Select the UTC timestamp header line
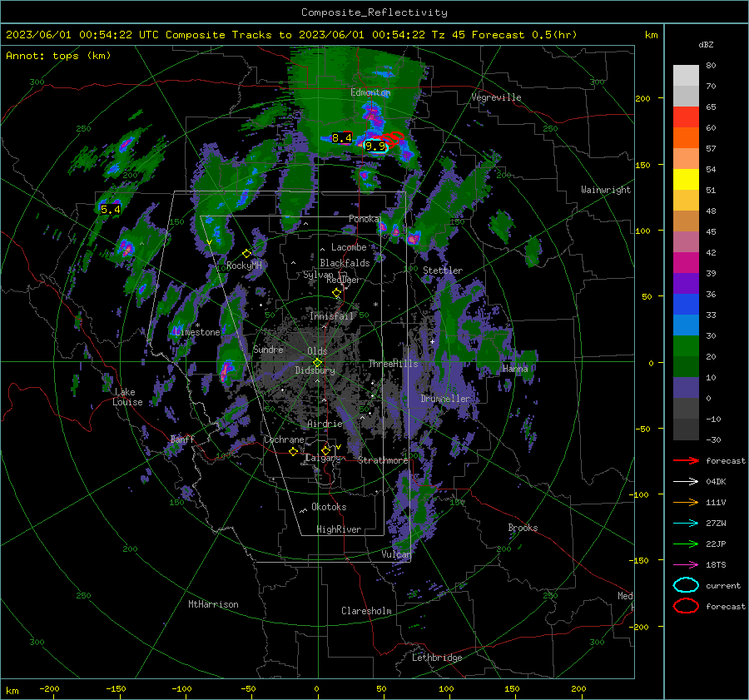Image resolution: width=749 pixels, height=700 pixels. 291,35
